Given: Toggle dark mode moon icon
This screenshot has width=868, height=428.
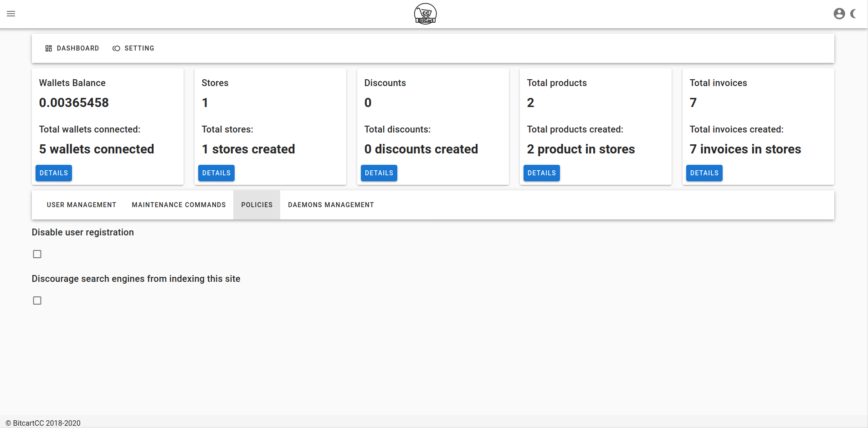Looking at the screenshot, I should coord(853,14).
